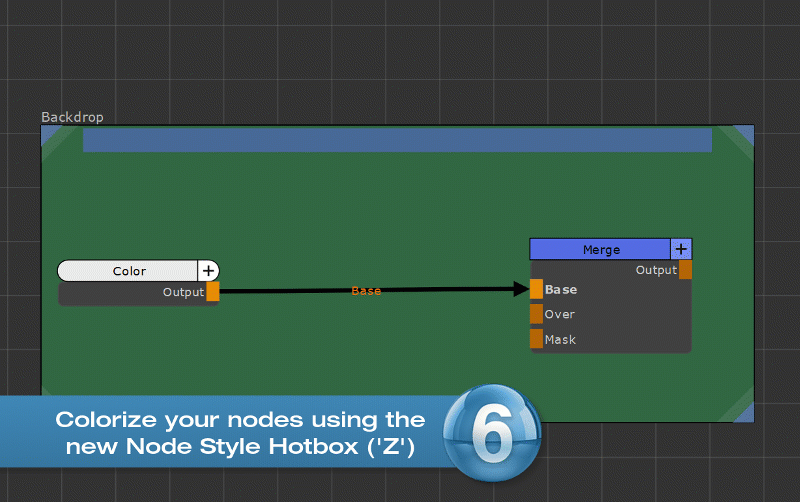Click the plus button on Color node
800x502 pixels.
click(208, 271)
